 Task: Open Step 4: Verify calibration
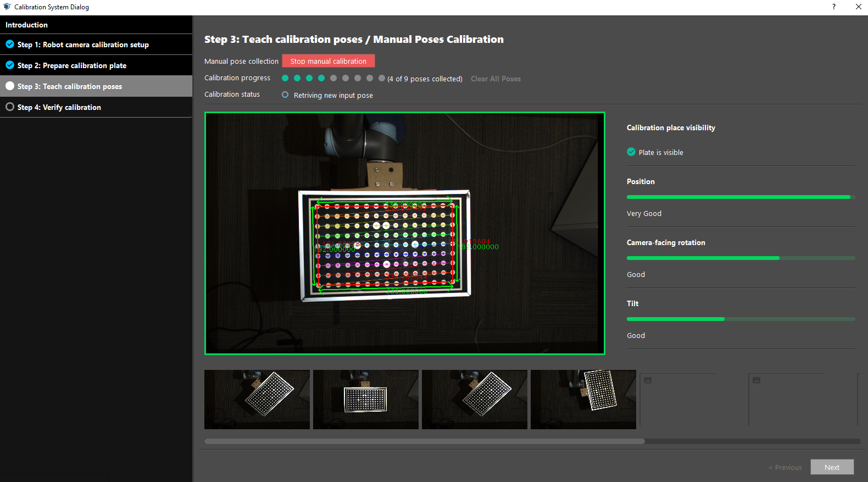96,107
